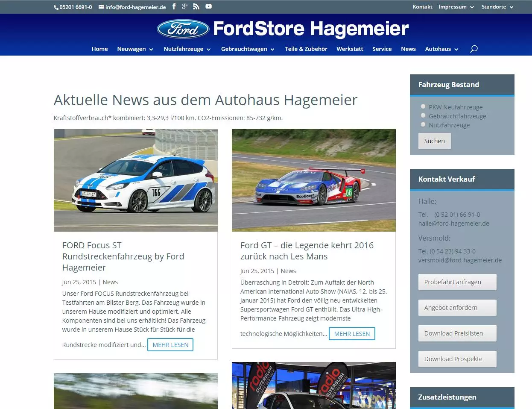This screenshot has width=532, height=409.
Task: Select the Nutzfahrzeuge radio button in Fahrzeug Bestand
Action: pos(423,124)
